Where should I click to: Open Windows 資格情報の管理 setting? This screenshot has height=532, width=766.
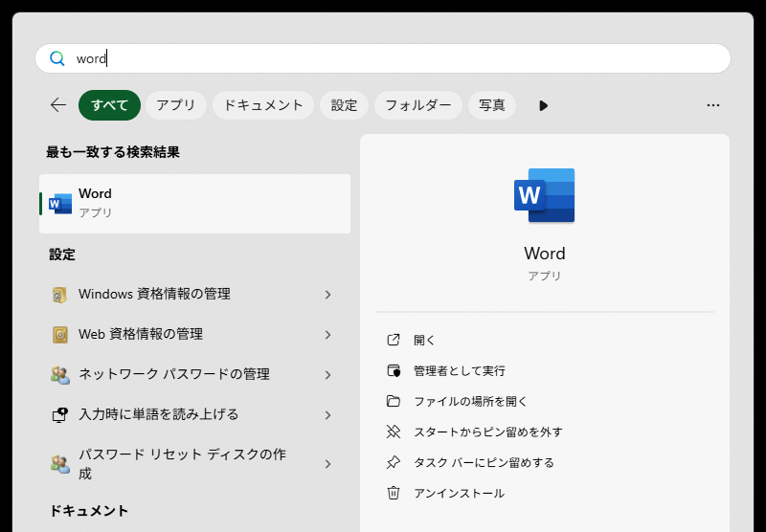[195, 294]
